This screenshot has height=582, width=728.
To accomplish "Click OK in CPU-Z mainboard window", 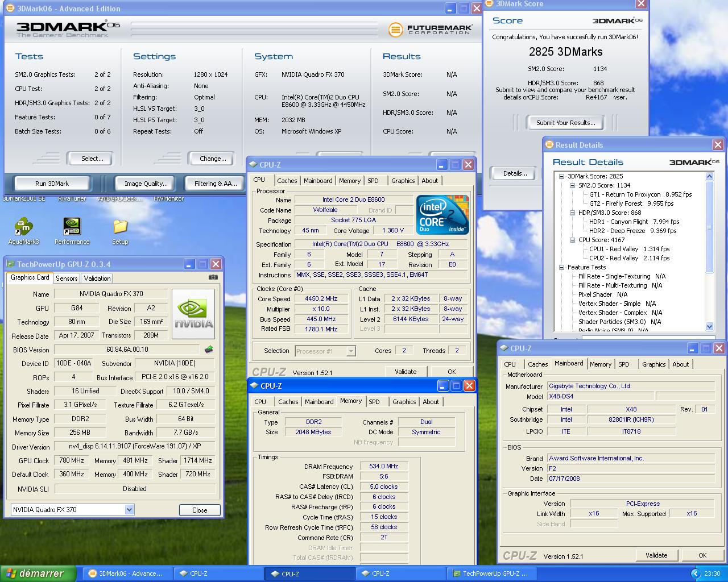I will (x=702, y=555).
